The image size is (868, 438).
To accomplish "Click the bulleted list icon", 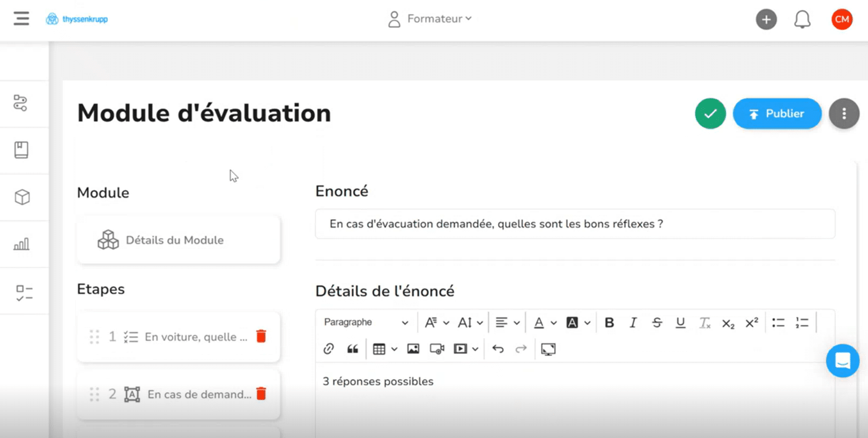I will pyautogui.click(x=778, y=323).
